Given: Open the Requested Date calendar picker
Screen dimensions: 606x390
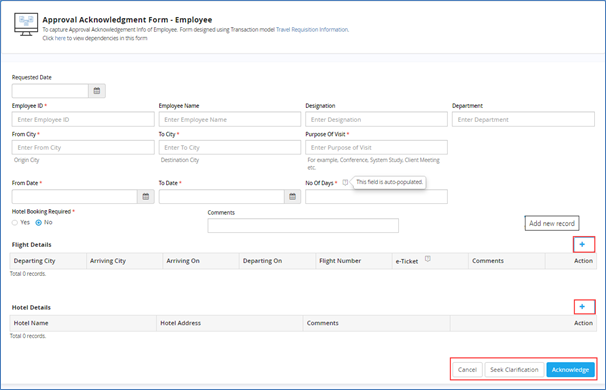Looking at the screenshot, I should coord(97,91).
